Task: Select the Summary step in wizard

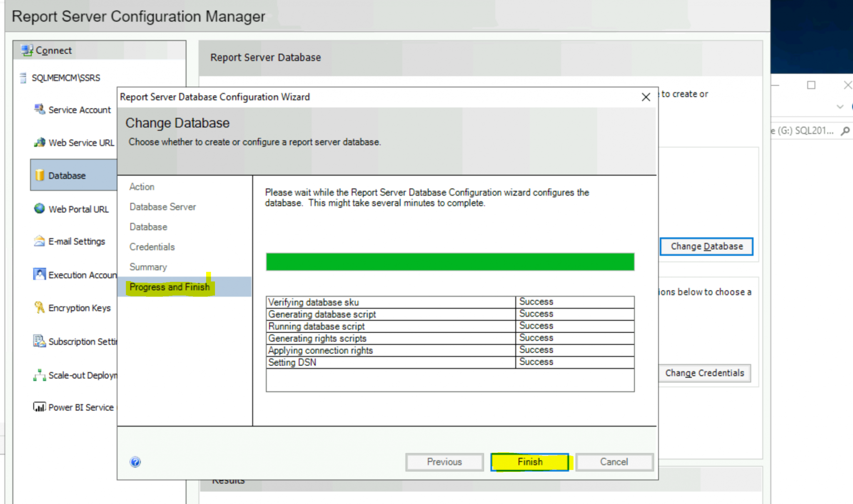Action: pos(147,267)
